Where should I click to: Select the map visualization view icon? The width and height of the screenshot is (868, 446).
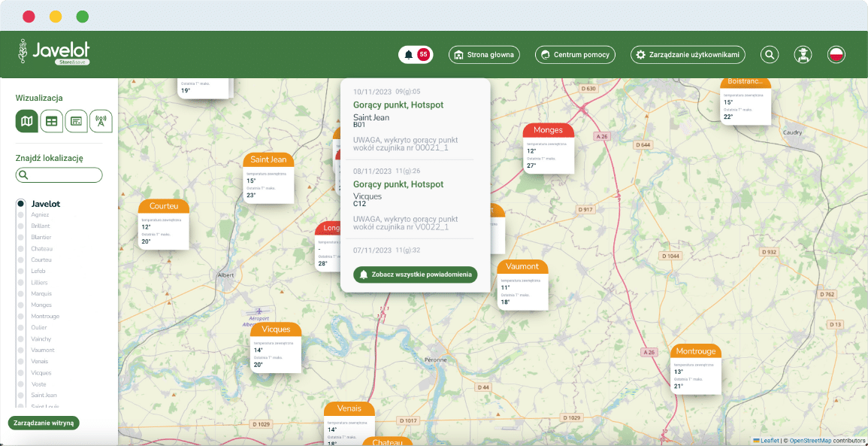tap(27, 120)
